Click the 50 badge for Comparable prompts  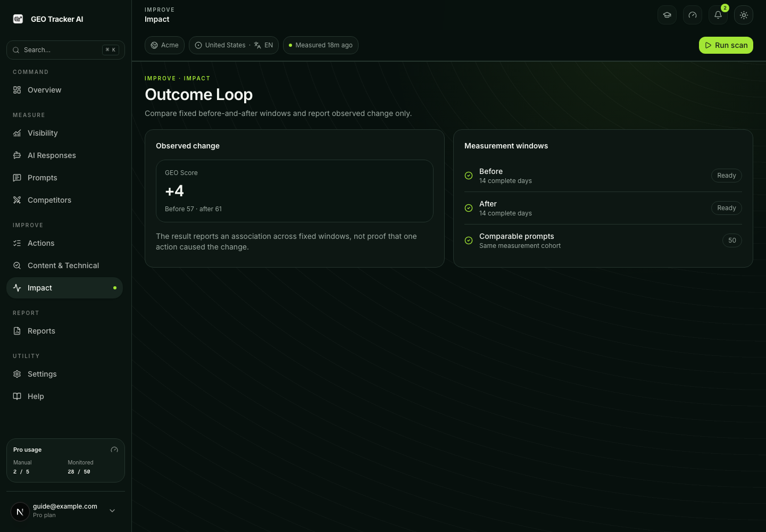pyautogui.click(x=732, y=240)
